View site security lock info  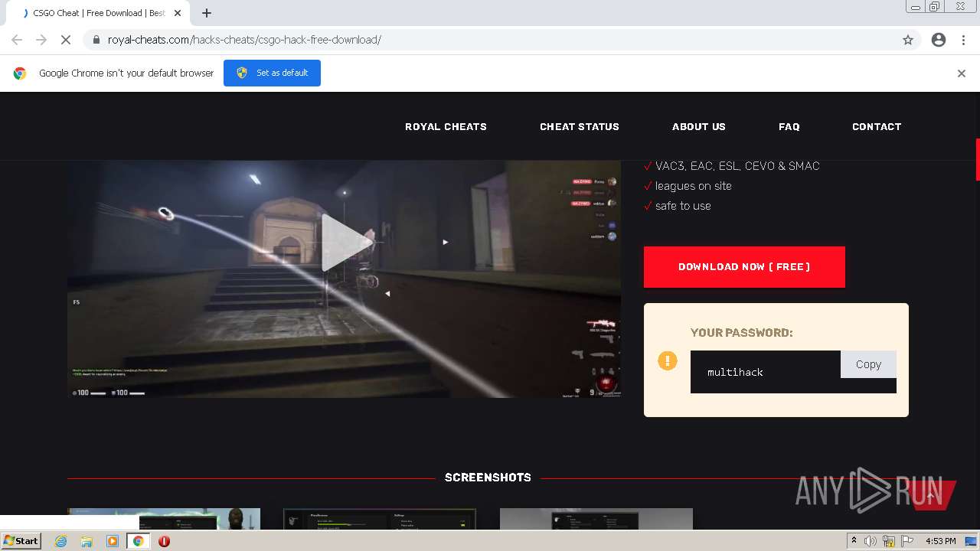tap(96, 40)
